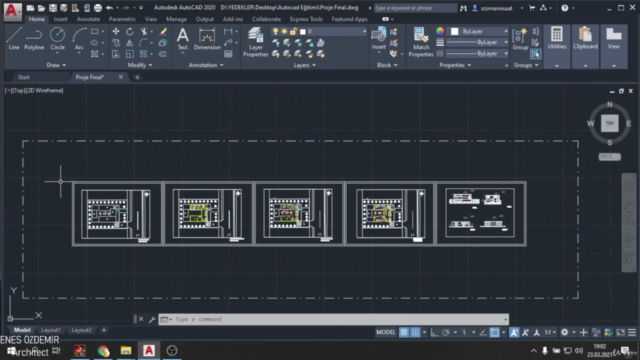
Task: Click the Undo arrow
Action: click(x=109, y=8)
